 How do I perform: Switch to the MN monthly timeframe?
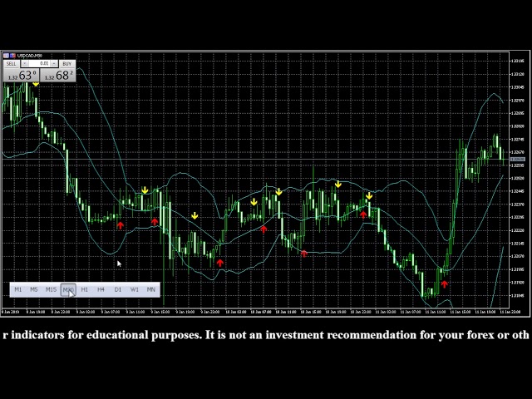151,289
